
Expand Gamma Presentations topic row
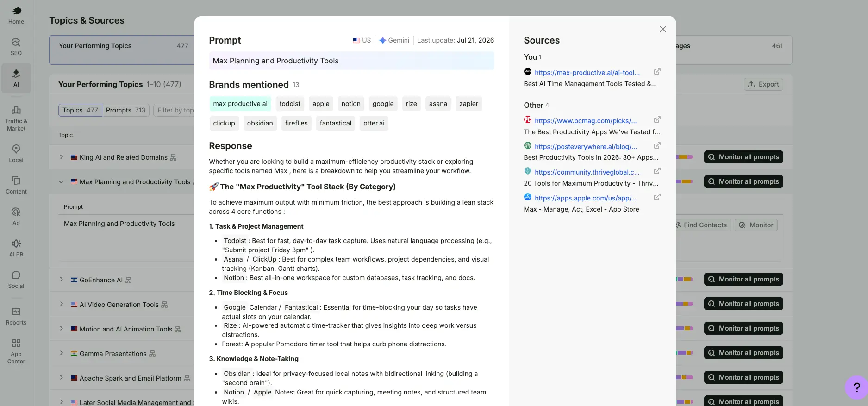tap(61, 353)
